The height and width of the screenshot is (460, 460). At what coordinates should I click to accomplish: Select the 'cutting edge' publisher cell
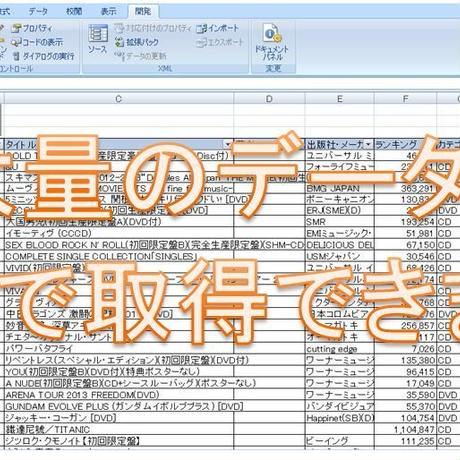coord(340,349)
